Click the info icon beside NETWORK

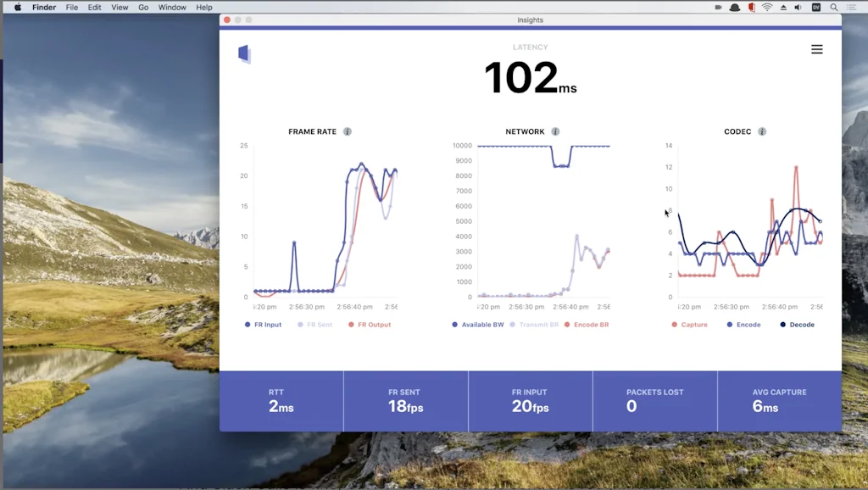pyautogui.click(x=555, y=131)
